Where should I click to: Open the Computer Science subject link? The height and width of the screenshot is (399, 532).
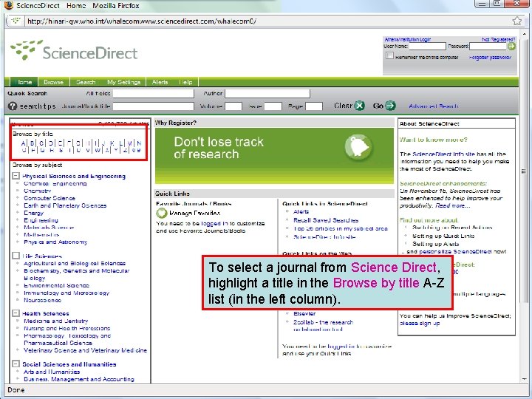pos(50,198)
